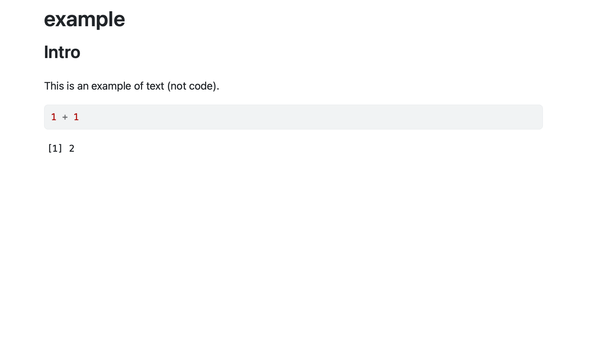Click the "[1]" output index
The height and width of the screenshot is (364, 592).
coord(55,148)
